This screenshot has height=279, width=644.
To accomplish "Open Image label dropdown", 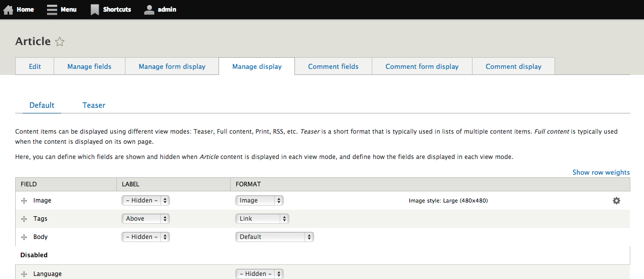I will click(x=146, y=201).
